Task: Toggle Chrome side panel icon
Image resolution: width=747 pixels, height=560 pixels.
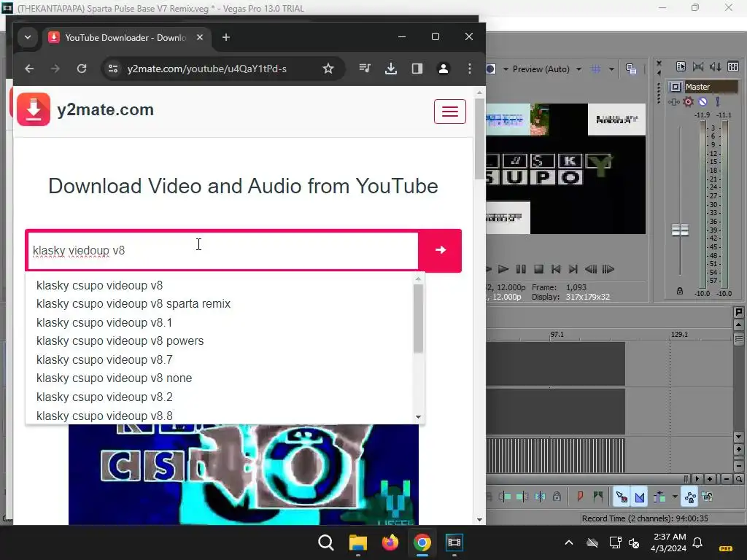Action: pyautogui.click(x=417, y=69)
